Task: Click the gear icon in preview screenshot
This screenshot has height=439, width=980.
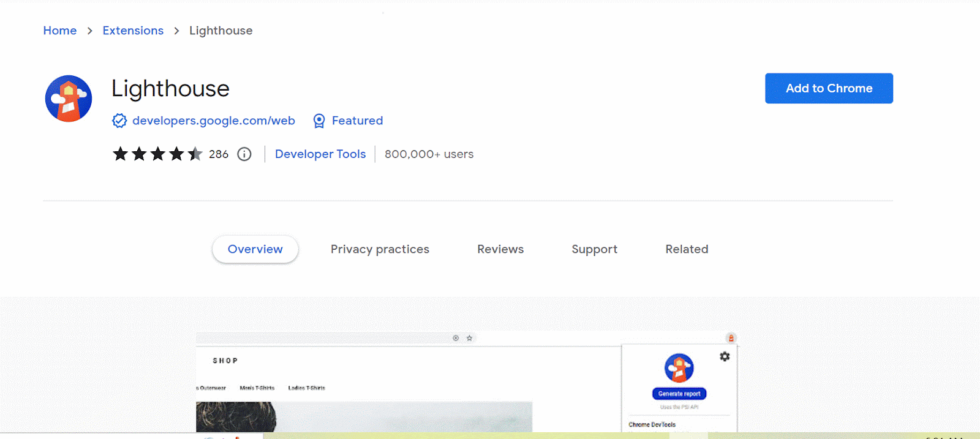Action: tap(725, 356)
